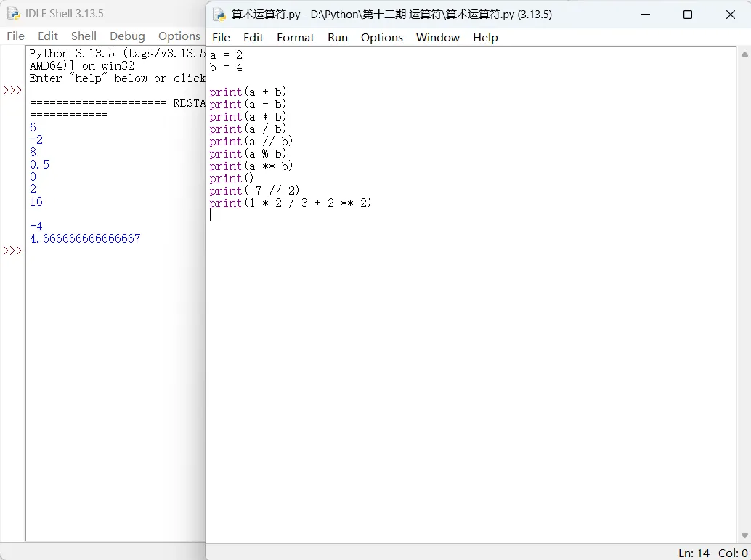751x560 pixels.
Task: Click the shell output '6'
Action: pos(33,127)
